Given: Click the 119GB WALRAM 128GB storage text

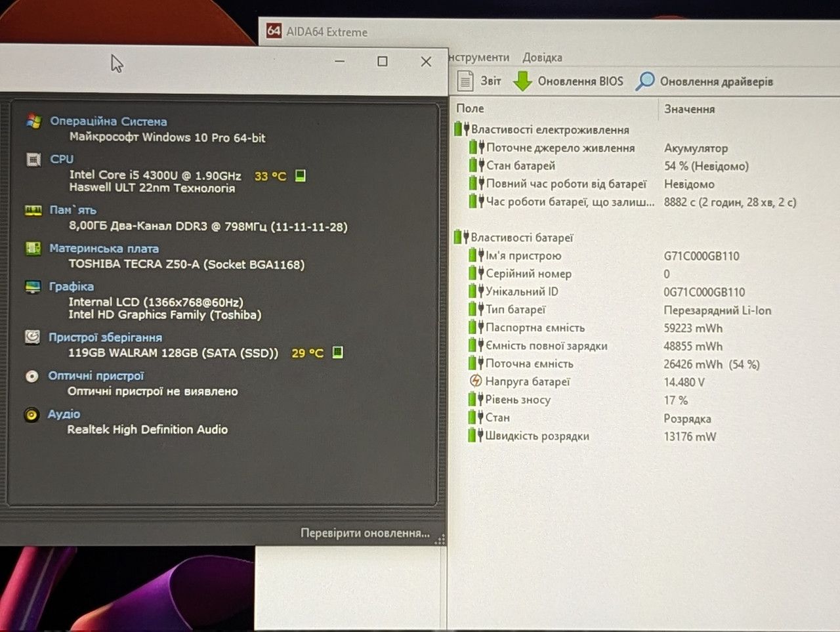Looking at the screenshot, I should click(173, 353).
